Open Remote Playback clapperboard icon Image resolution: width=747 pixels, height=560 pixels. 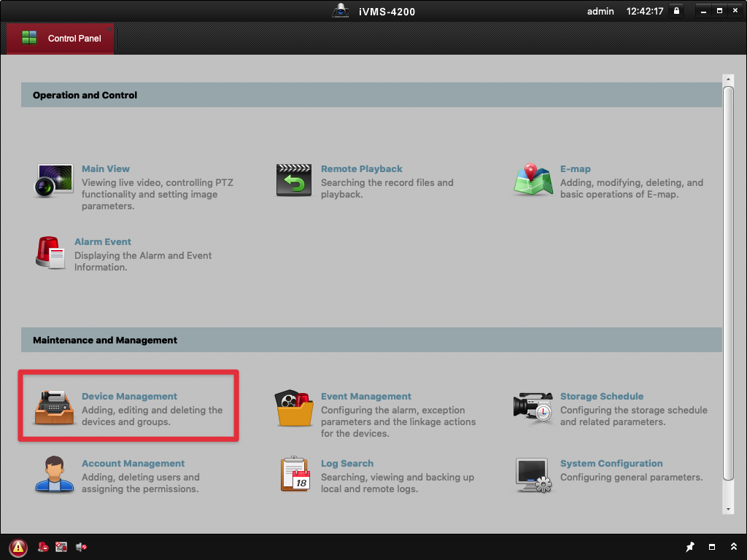(293, 181)
